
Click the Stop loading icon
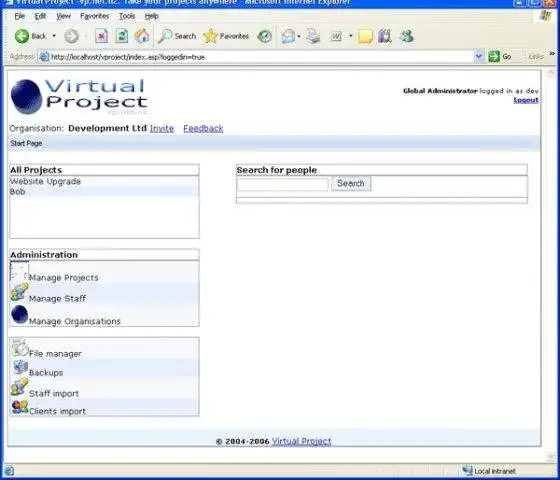pyautogui.click(x=101, y=36)
